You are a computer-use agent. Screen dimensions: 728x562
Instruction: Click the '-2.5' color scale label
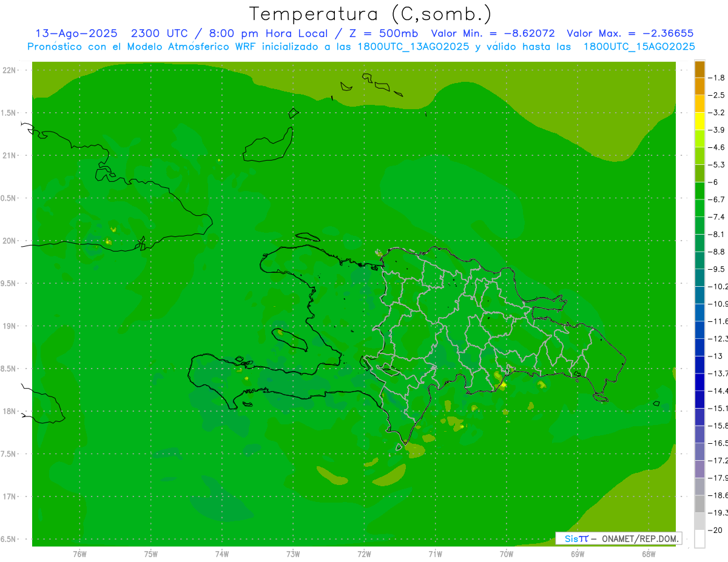[716, 95]
